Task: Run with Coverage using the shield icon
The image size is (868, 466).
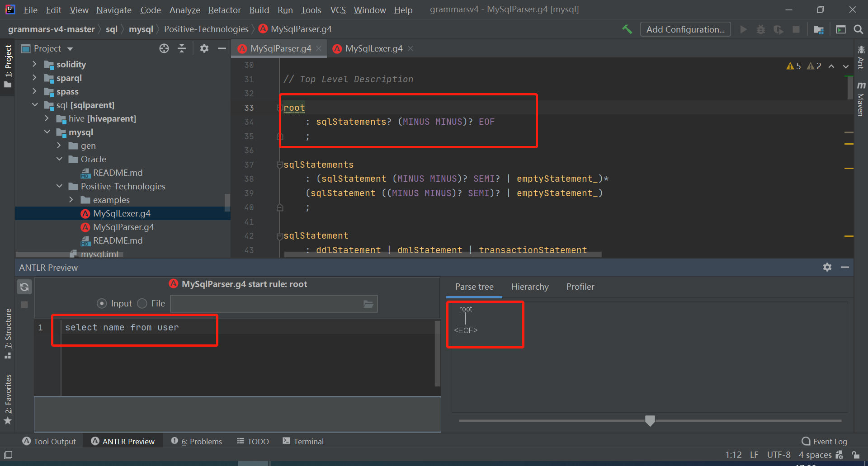Action: click(x=778, y=29)
